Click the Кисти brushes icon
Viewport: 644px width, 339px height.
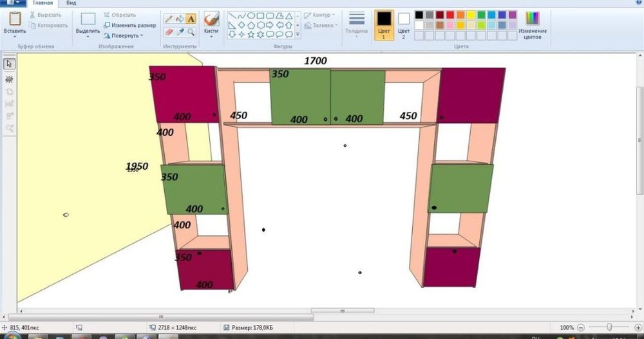pyautogui.click(x=211, y=19)
